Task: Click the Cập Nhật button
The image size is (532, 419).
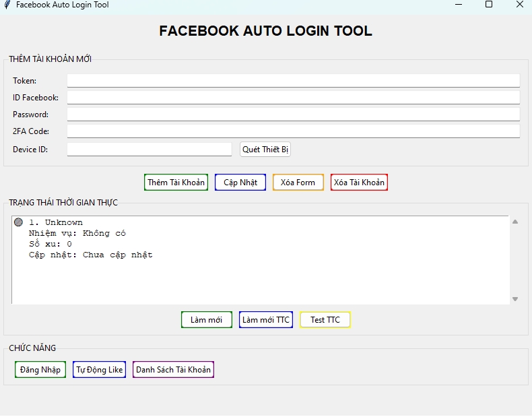Action: point(240,182)
